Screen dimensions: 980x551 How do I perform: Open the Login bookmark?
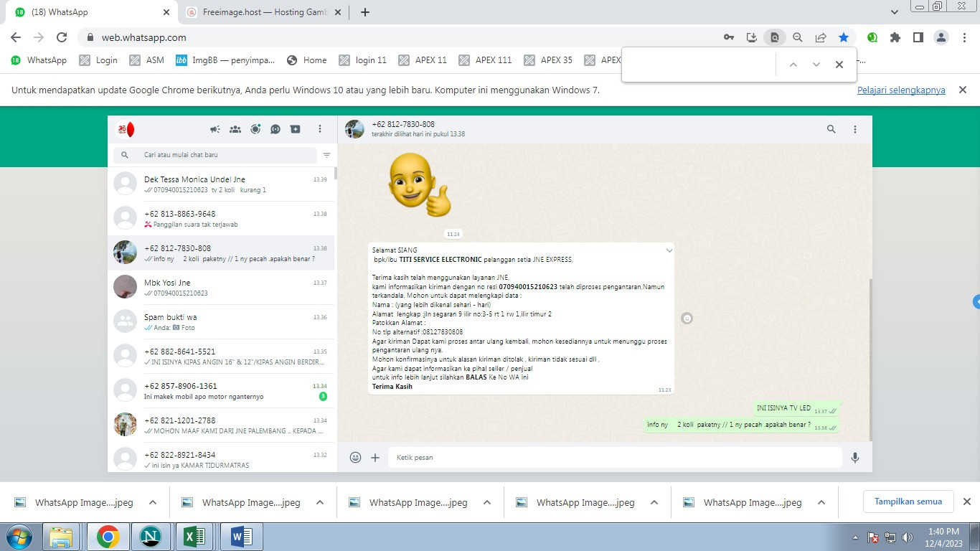click(x=98, y=60)
